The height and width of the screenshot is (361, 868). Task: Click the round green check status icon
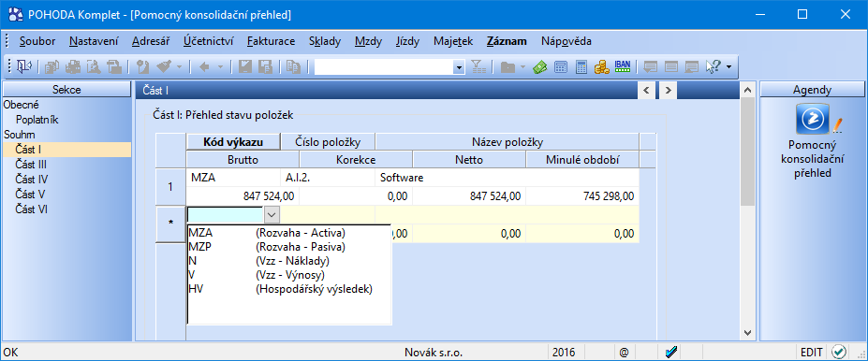tap(839, 353)
